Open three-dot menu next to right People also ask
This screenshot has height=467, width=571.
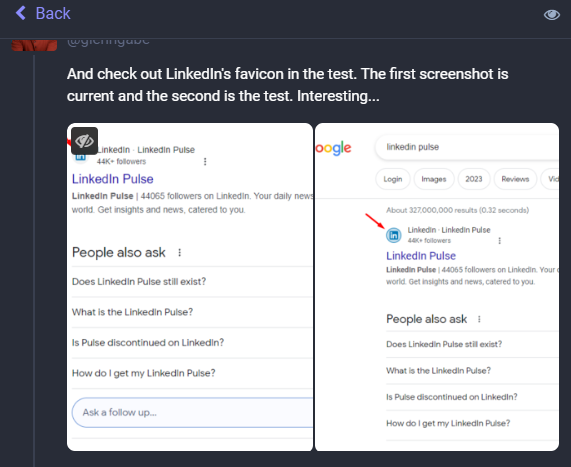[479, 319]
